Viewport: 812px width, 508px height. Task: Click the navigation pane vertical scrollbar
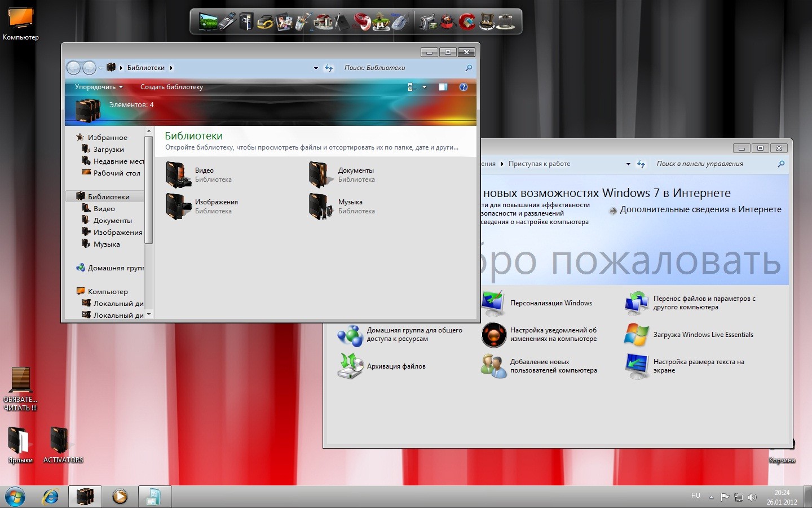(149, 190)
